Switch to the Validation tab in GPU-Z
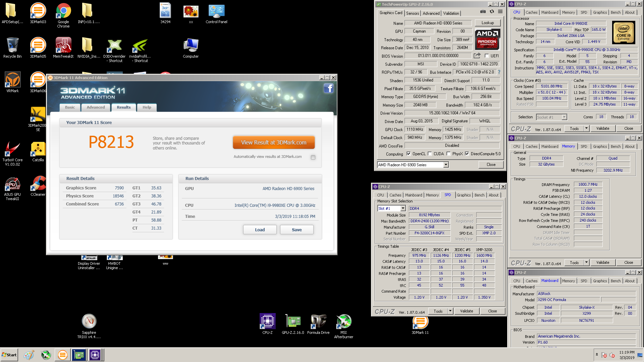Viewport: 644px width, 362px height. click(x=451, y=13)
